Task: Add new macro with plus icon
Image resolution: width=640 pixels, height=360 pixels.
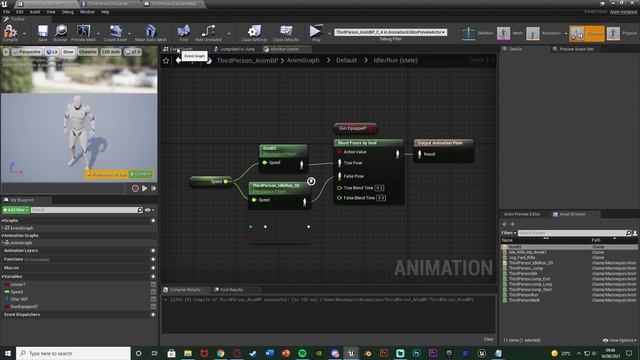Action: point(153,268)
